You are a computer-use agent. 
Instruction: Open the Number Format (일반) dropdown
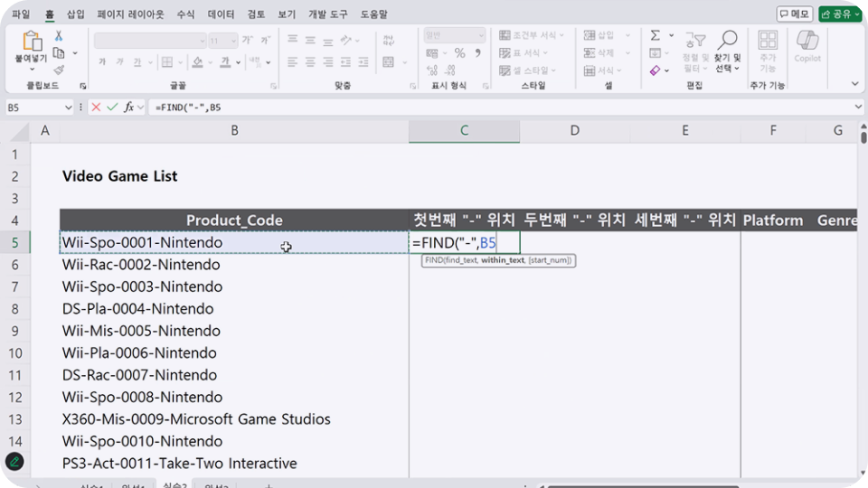pyautogui.click(x=481, y=35)
